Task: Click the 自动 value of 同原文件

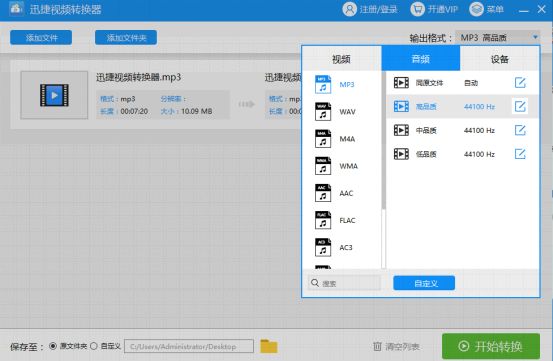Action: coord(471,83)
